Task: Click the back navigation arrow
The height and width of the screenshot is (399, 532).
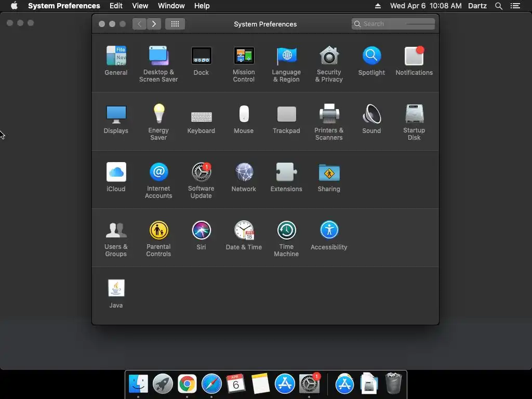Action: 139,24
